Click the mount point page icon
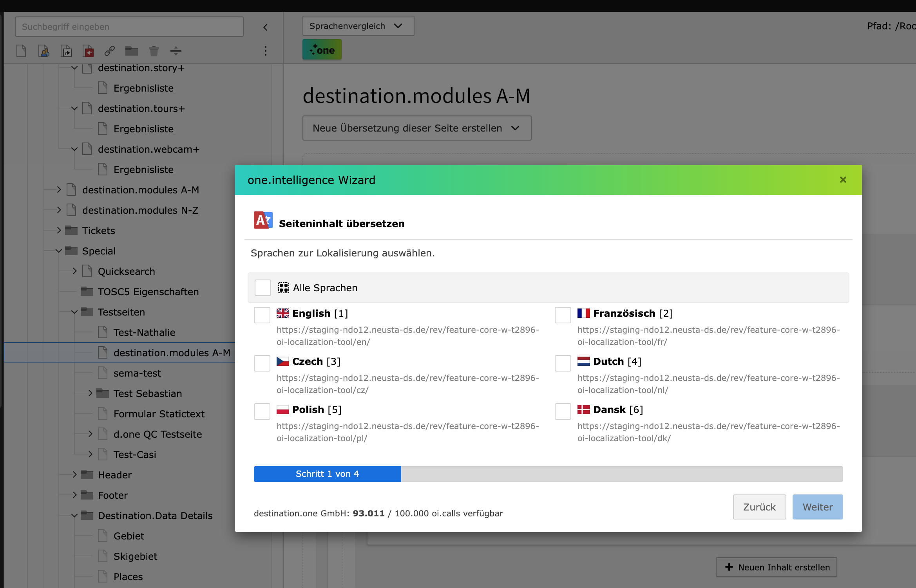 point(88,51)
